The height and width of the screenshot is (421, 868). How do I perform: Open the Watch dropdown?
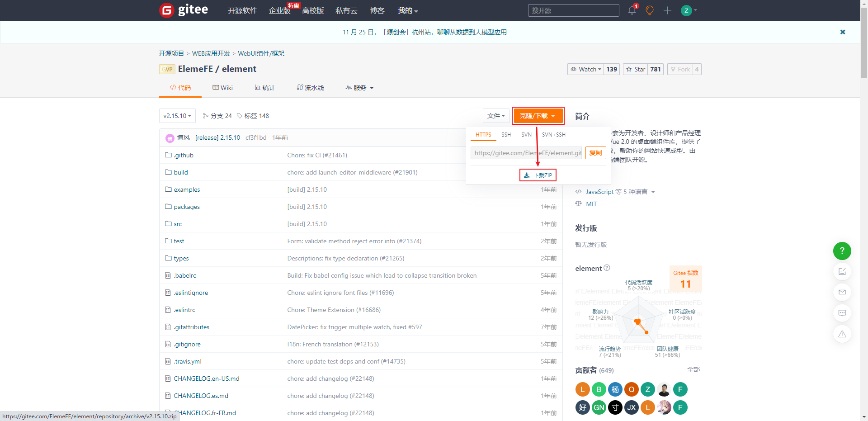pyautogui.click(x=585, y=69)
